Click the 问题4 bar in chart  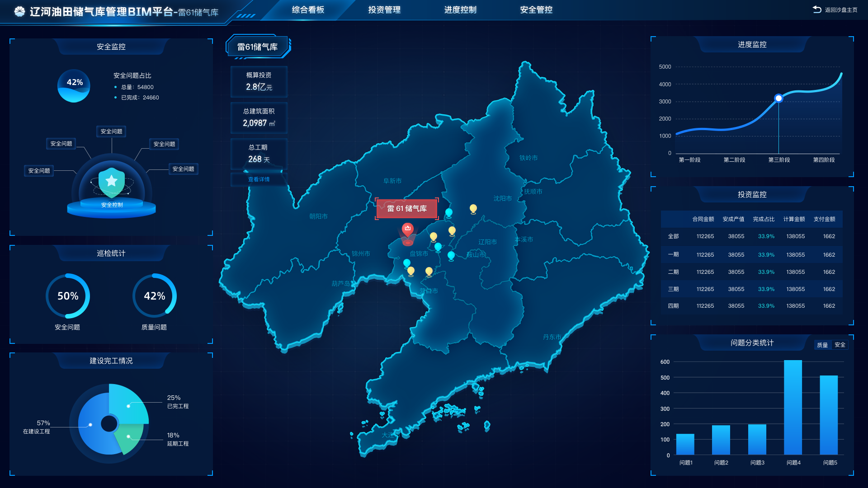pyautogui.click(x=793, y=407)
